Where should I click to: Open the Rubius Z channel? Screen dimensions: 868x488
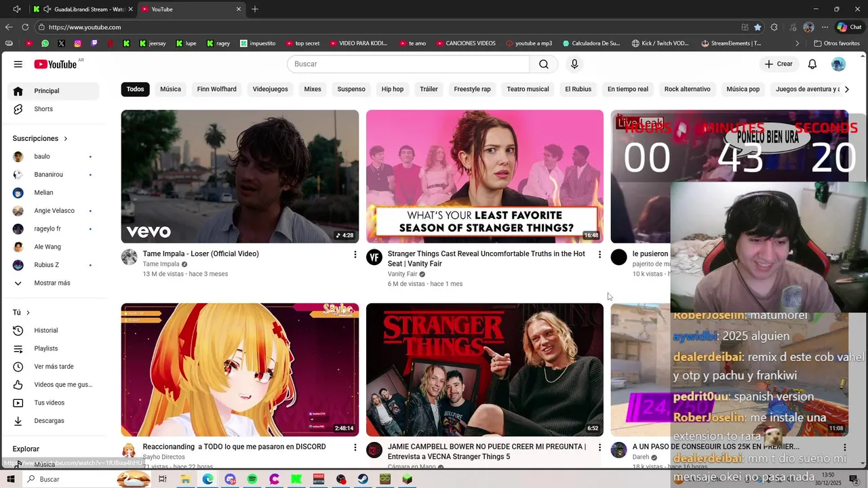coord(54,265)
